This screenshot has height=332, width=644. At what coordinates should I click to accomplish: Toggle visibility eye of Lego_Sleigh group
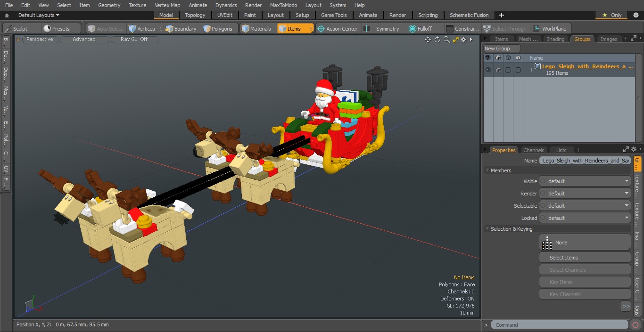[x=488, y=70]
